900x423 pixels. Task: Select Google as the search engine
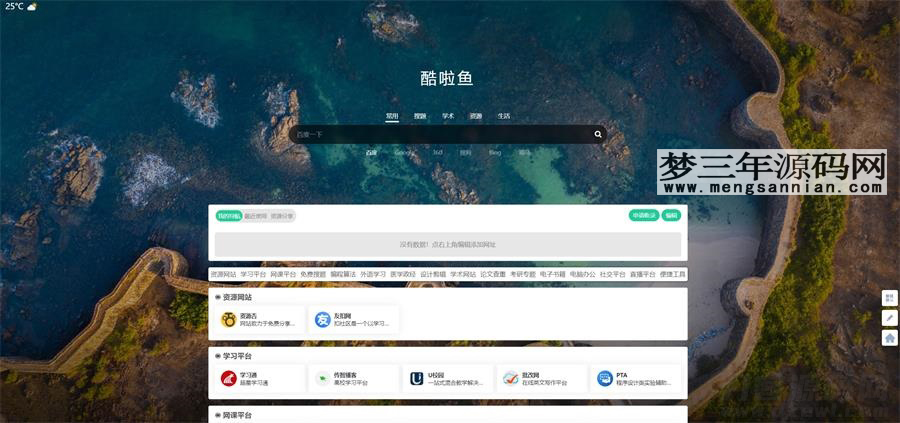click(404, 153)
